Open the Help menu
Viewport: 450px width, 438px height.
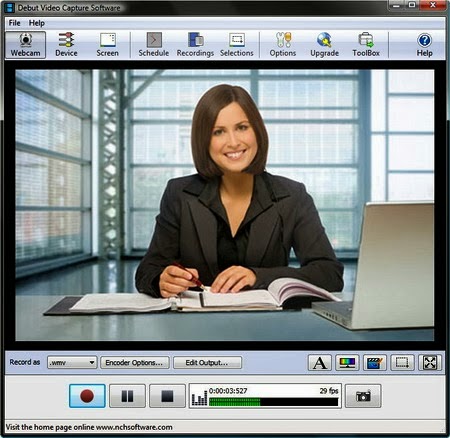pos(37,23)
